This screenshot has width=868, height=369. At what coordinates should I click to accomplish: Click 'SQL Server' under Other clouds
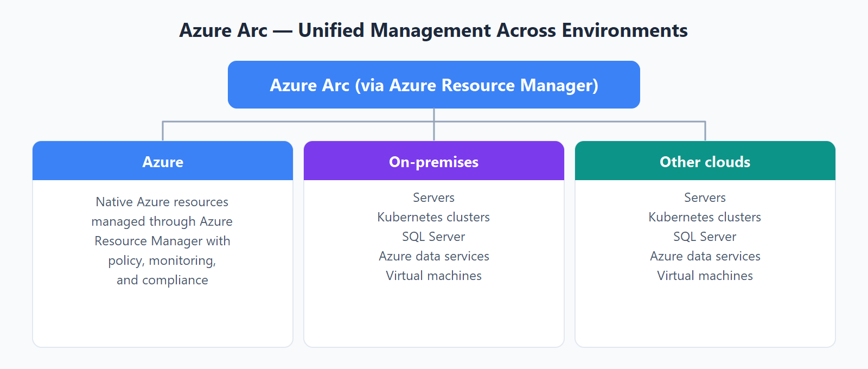705,237
